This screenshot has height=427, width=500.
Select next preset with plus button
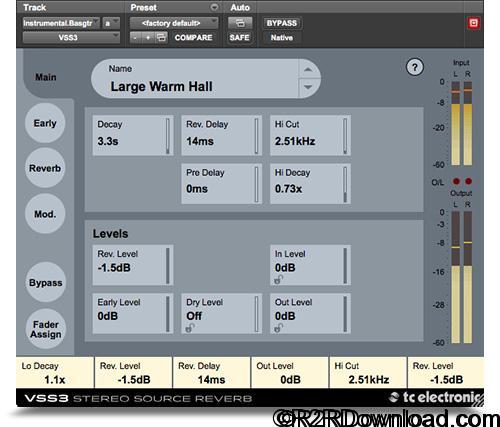pyautogui.click(x=148, y=37)
